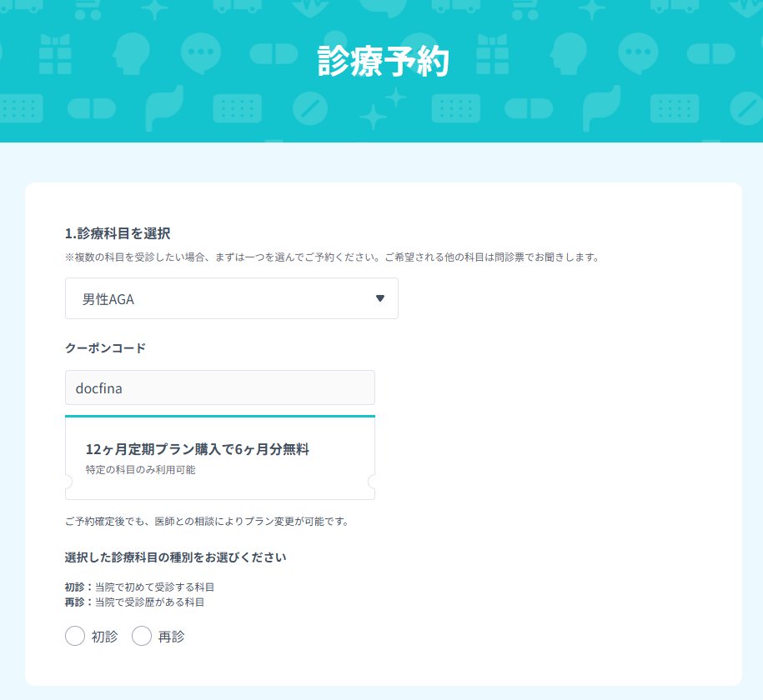Screen dimensions: 763x700
Task: Click the 1.診療科目を選択 section heading
Action: 118,232
